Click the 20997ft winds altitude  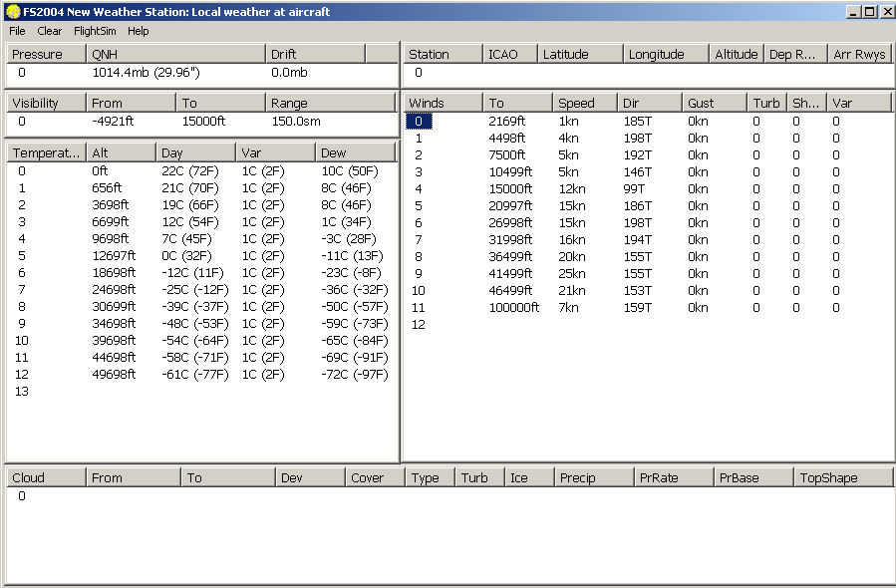pyautogui.click(x=510, y=205)
